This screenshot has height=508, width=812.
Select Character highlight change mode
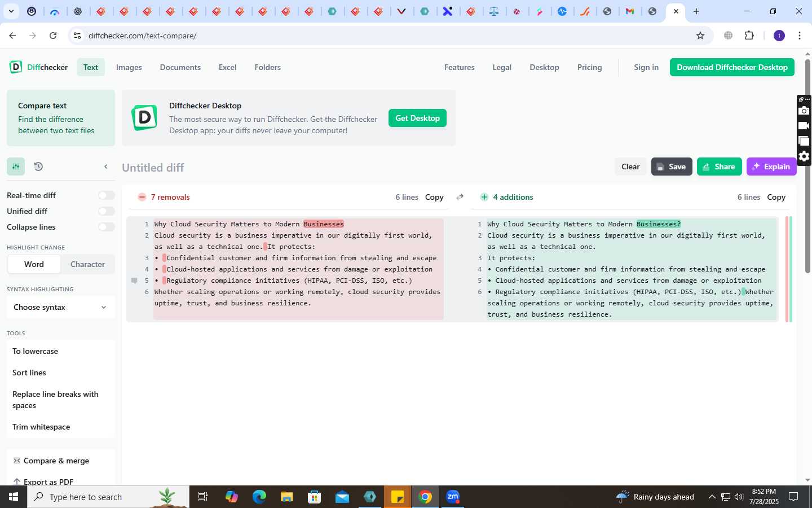87,264
